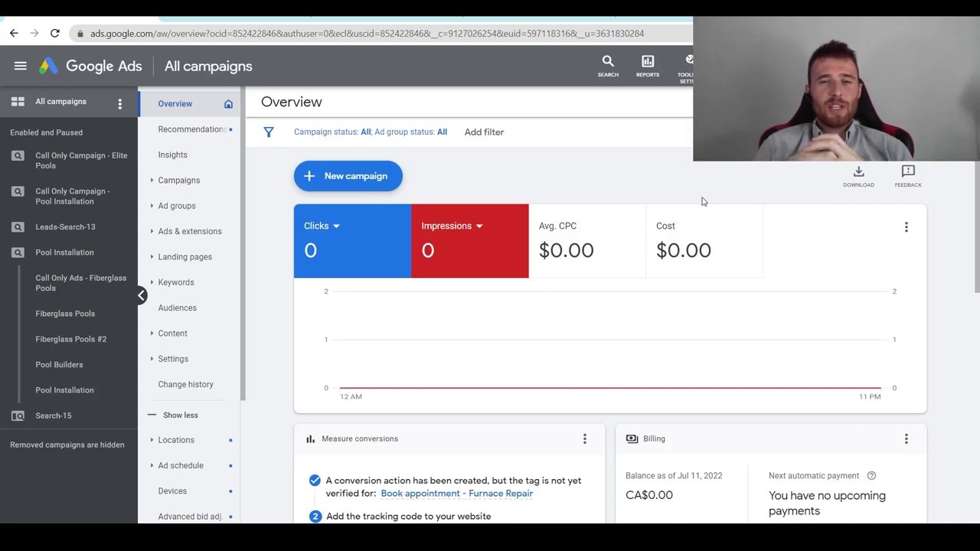Image resolution: width=980 pixels, height=551 pixels.
Task: Go back with the browser back arrow
Action: (x=14, y=33)
